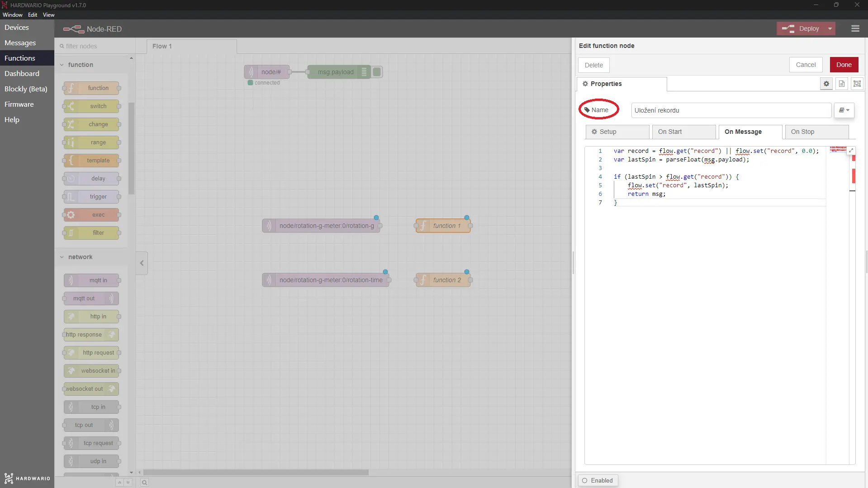Image resolution: width=868 pixels, height=488 pixels.
Task: Go to Messages in sidebar
Action: click(x=27, y=43)
